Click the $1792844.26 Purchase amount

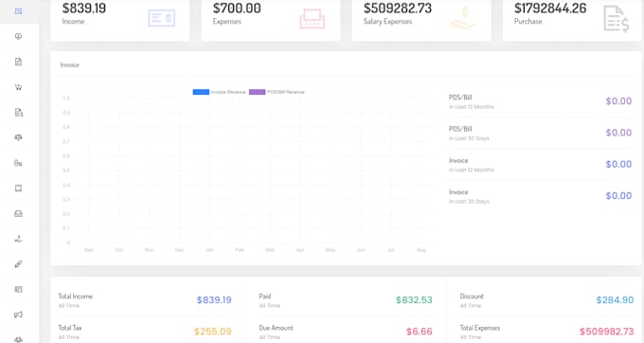[x=550, y=9]
